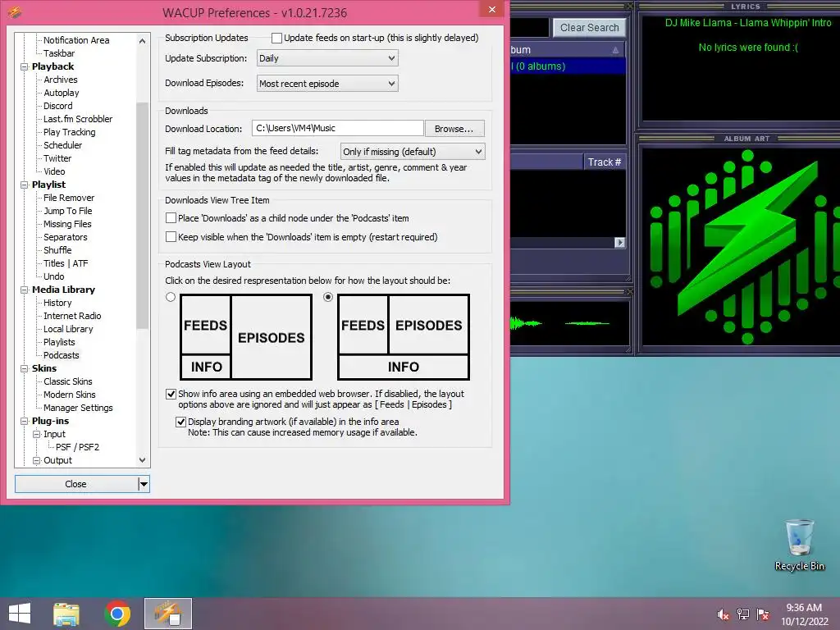Check Place 'Downloads' as child node option
Screen dimensions: 840x630
click(x=171, y=218)
